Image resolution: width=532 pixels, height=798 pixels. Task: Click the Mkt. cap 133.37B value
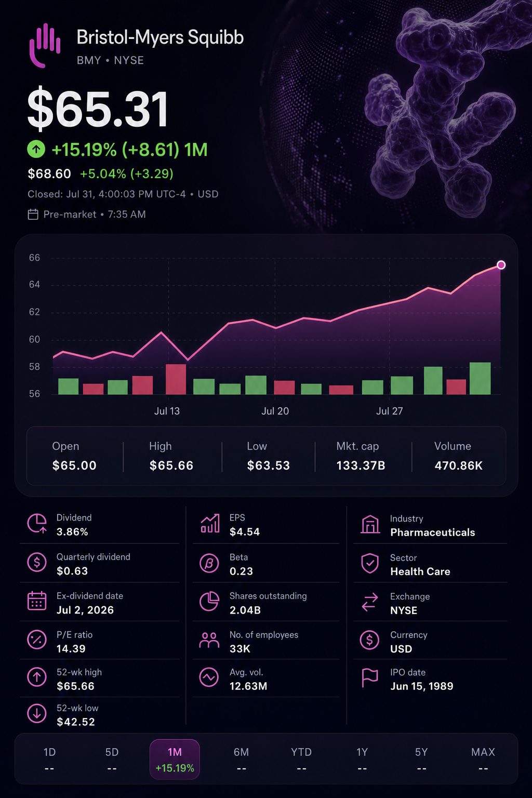click(361, 465)
